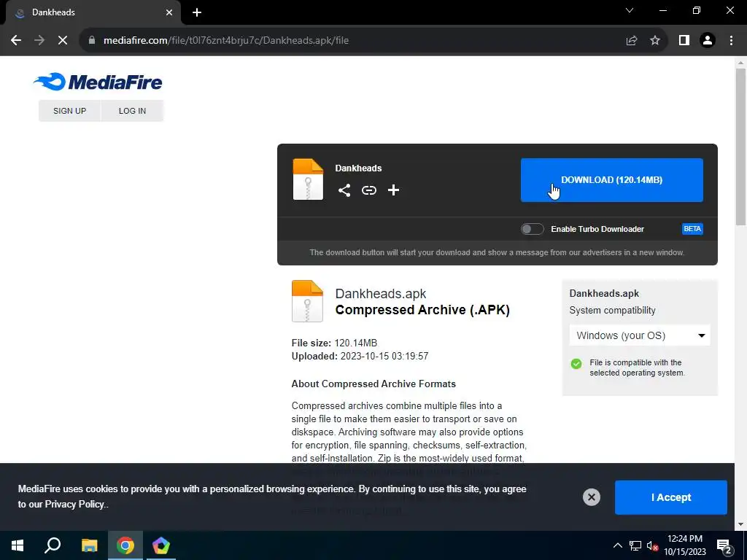Image resolution: width=747 pixels, height=560 pixels.
Task: Select the Dankheads browser tab
Action: (93, 12)
